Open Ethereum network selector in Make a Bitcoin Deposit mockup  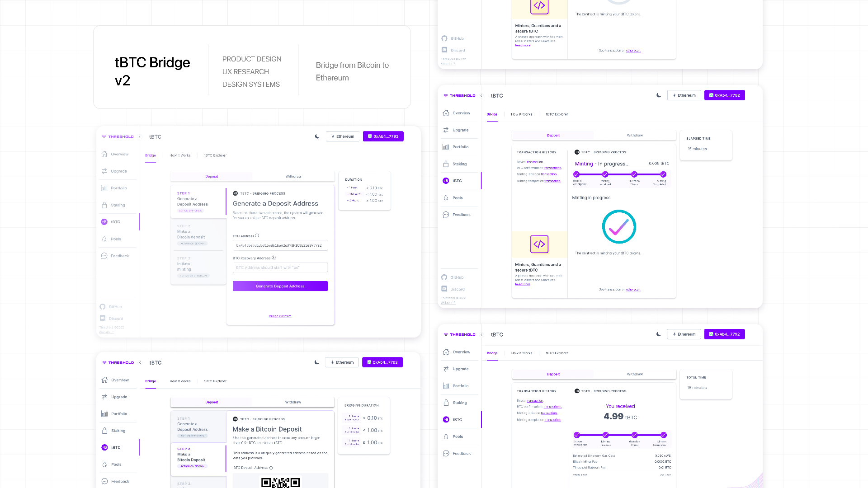tap(342, 362)
